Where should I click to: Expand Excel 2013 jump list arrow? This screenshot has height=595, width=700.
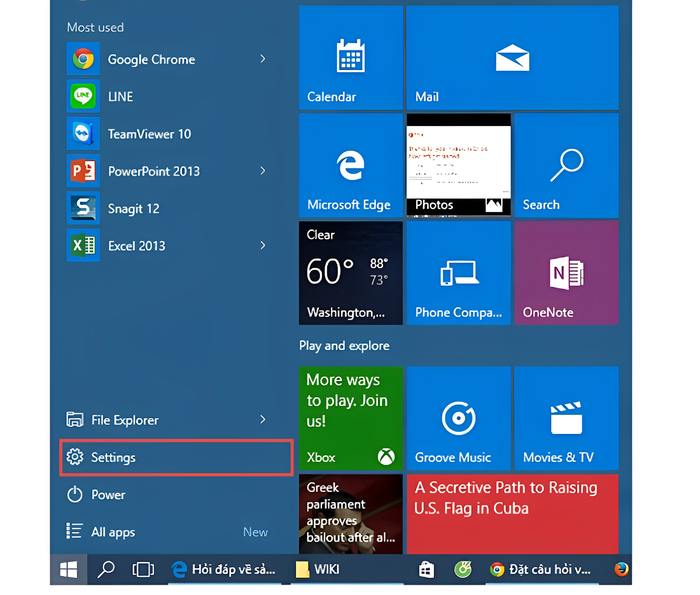263,245
